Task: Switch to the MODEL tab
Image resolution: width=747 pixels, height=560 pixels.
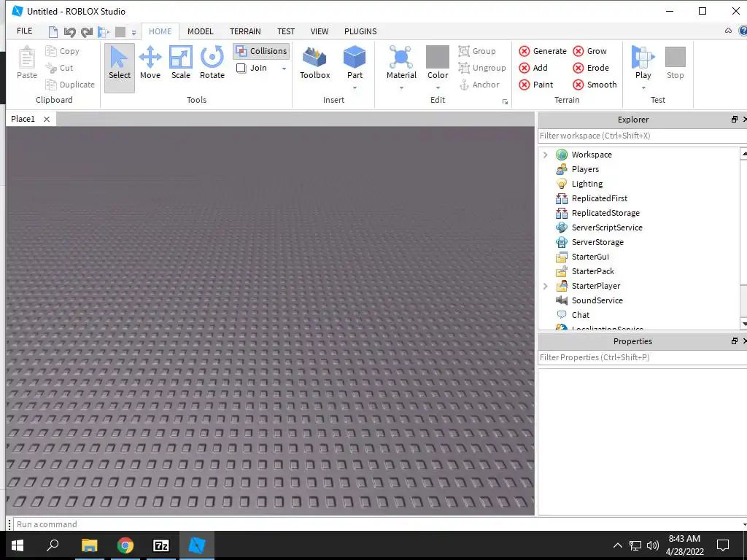Action: (x=200, y=31)
